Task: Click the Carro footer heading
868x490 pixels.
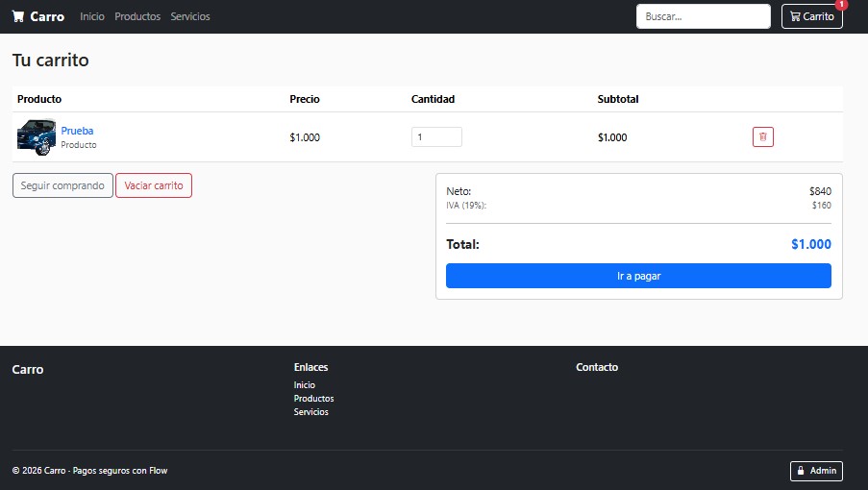Action: [x=28, y=370]
